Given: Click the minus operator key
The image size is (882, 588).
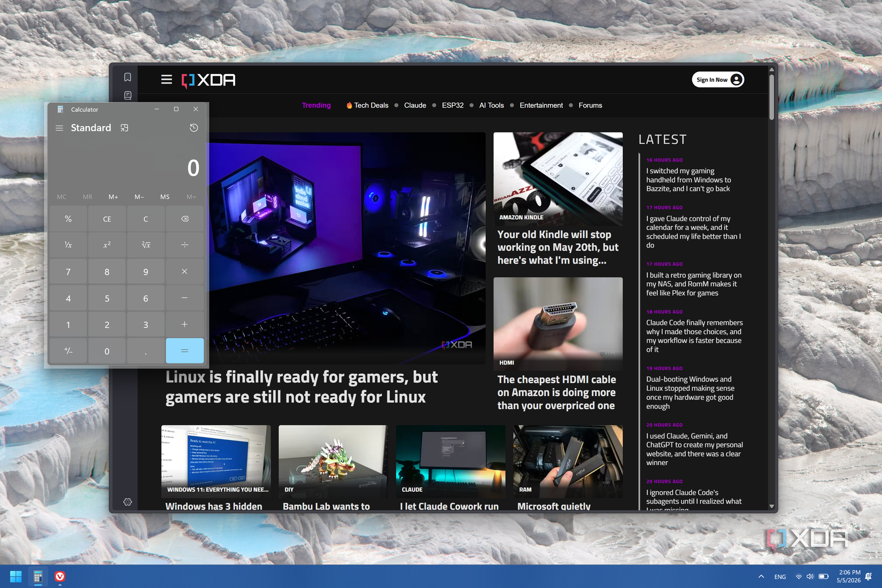Looking at the screenshot, I should pyautogui.click(x=184, y=298).
